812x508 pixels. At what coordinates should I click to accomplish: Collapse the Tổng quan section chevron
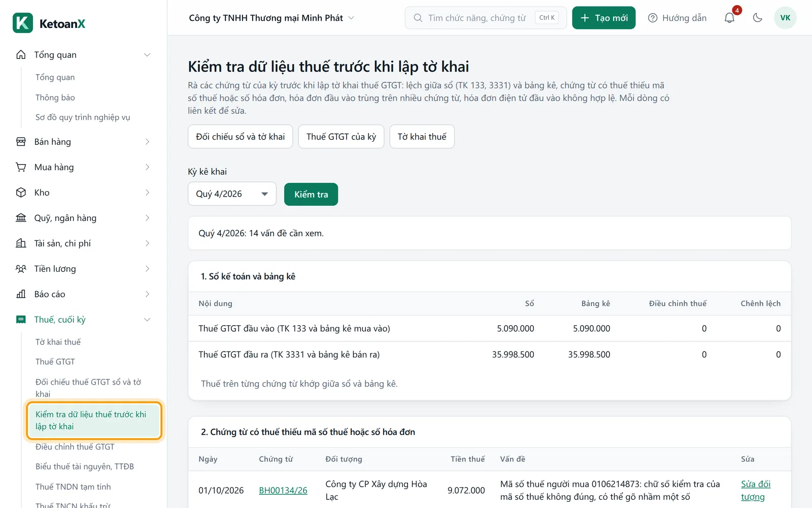click(147, 55)
